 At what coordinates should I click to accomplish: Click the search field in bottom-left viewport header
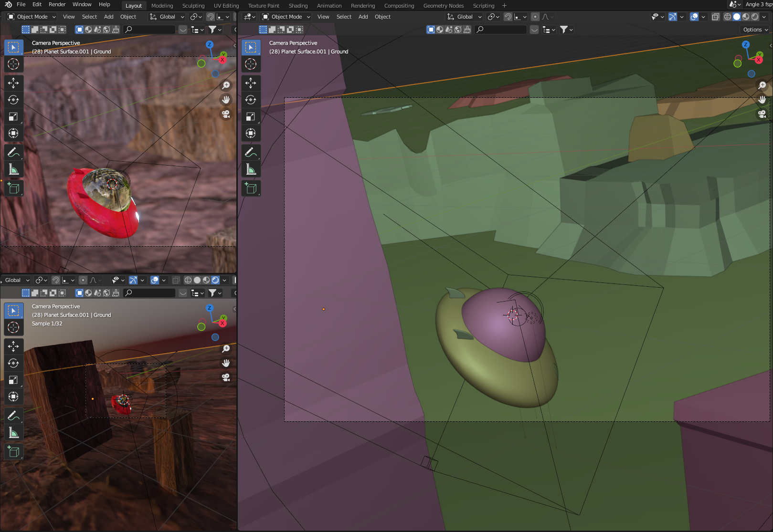pos(149,293)
